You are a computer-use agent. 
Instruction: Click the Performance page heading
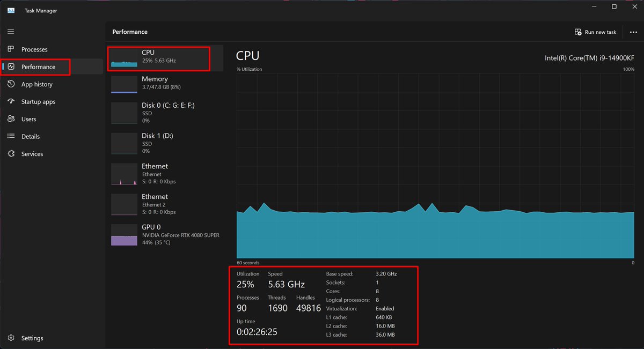(130, 32)
